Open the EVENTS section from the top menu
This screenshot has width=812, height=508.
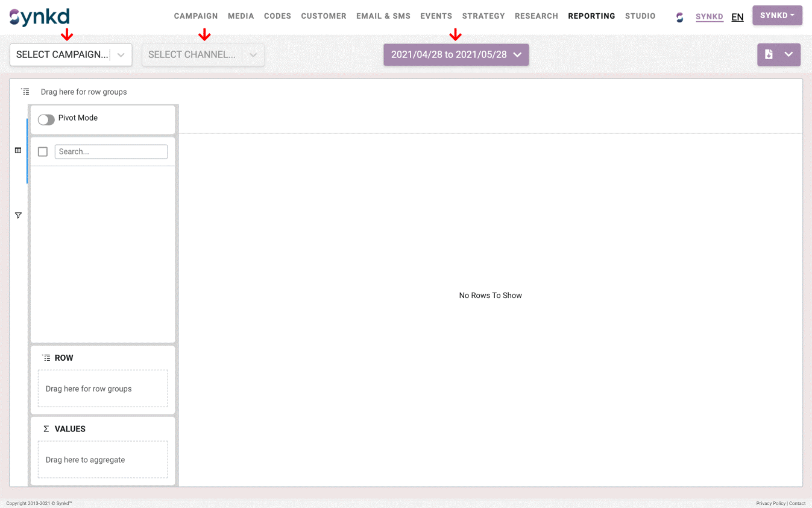(x=436, y=16)
